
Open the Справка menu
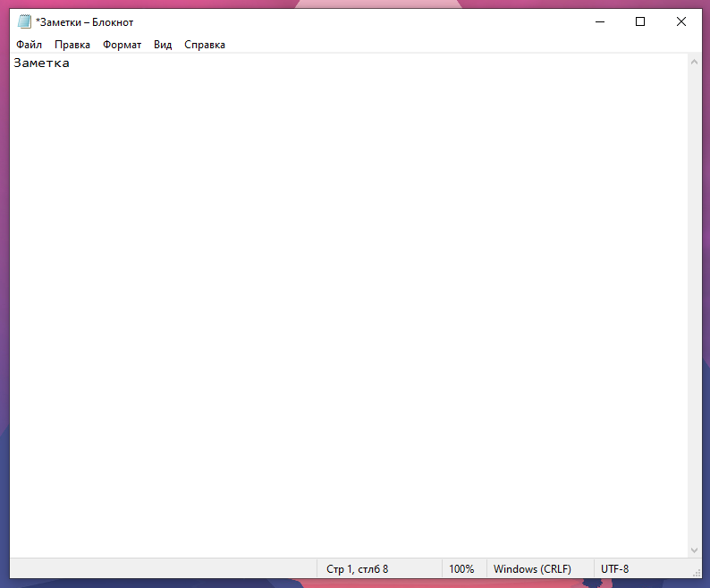pos(205,45)
